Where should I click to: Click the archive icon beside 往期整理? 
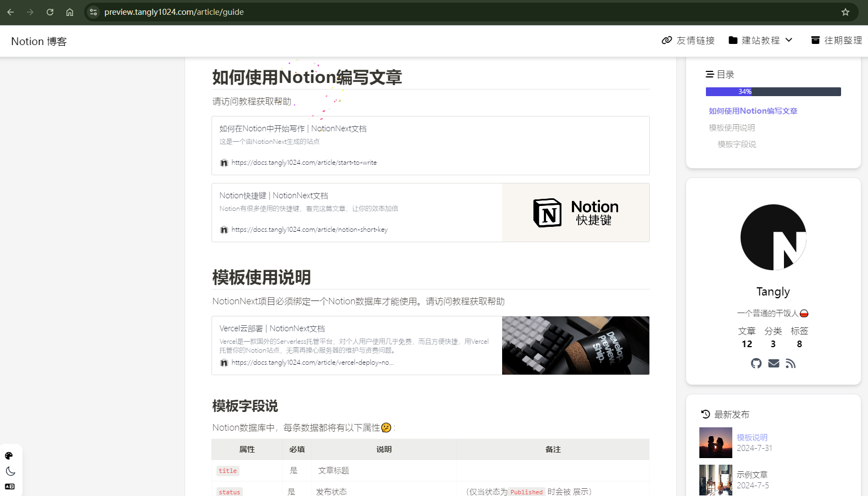(815, 40)
